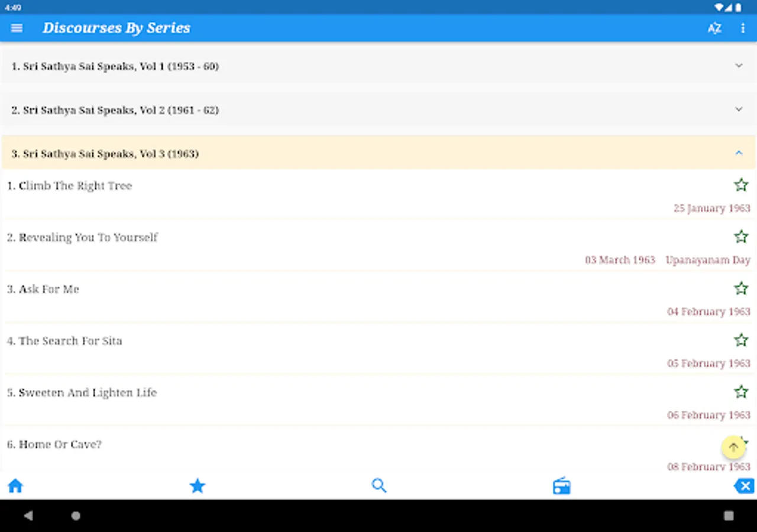Star the 'Revealing You To Yourself' discourse
757x532 pixels.
(x=741, y=236)
